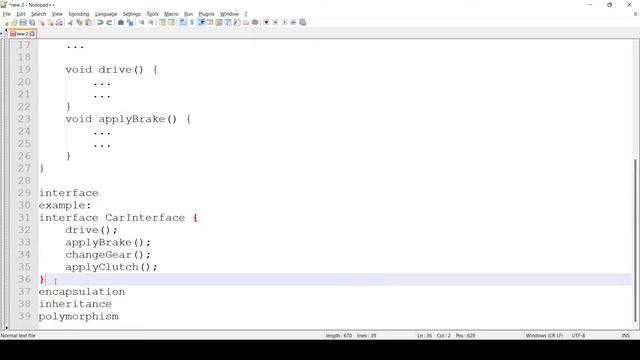Viewport: 640px width, 360px height.
Task: Click the word 'polymorphism'
Action: [78, 316]
